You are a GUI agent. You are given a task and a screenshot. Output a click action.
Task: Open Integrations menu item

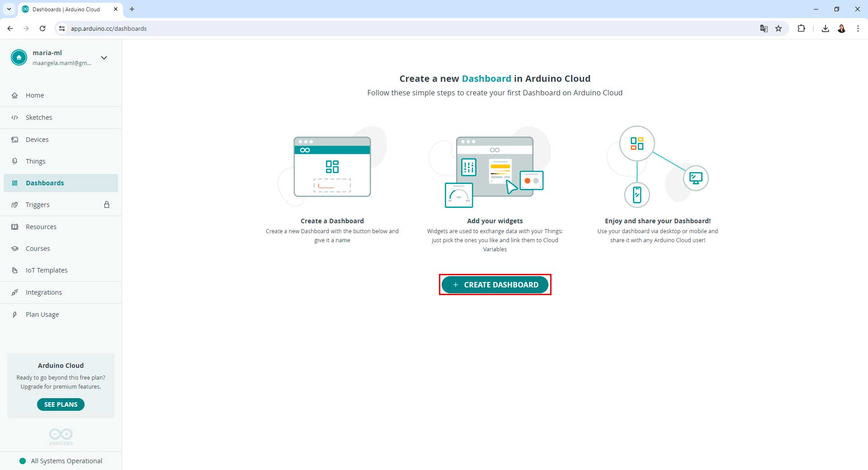[x=61, y=292]
